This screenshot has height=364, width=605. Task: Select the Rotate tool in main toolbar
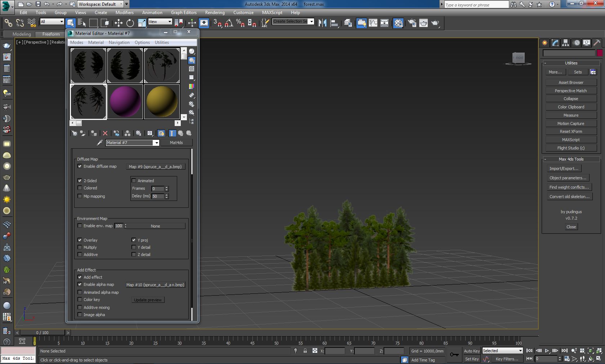coord(130,23)
